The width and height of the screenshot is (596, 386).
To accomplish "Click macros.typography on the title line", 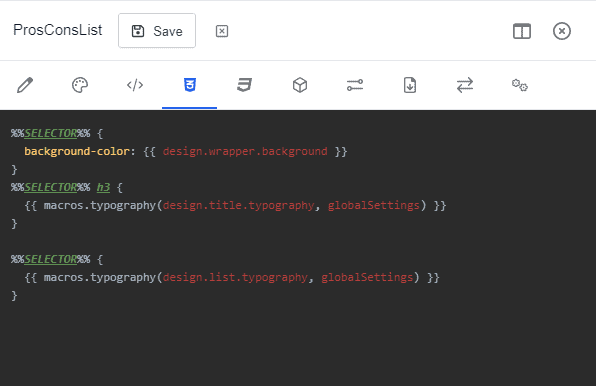I will click(x=100, y=205).
